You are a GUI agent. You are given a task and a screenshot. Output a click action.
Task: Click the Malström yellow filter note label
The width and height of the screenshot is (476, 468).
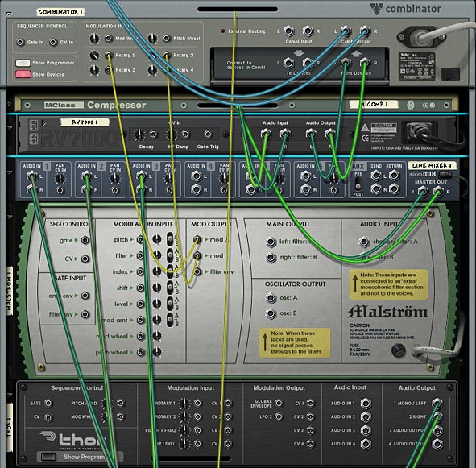point(388,284)
